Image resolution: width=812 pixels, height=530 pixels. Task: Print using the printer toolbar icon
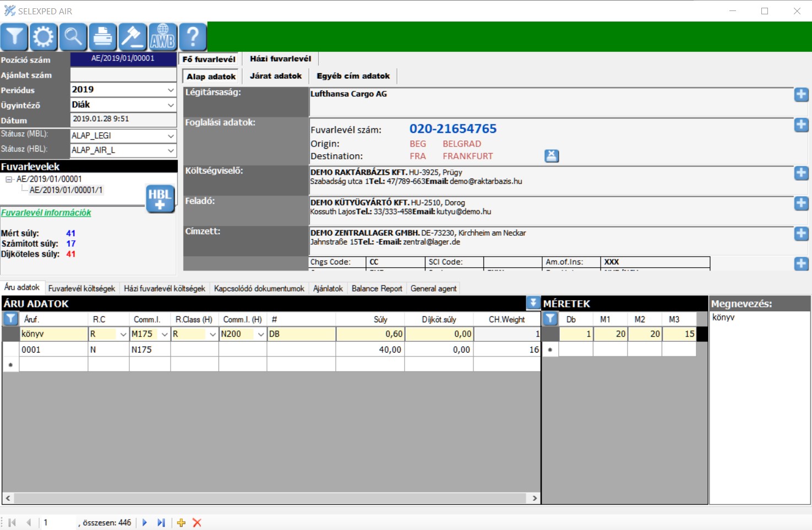point(103,37)
